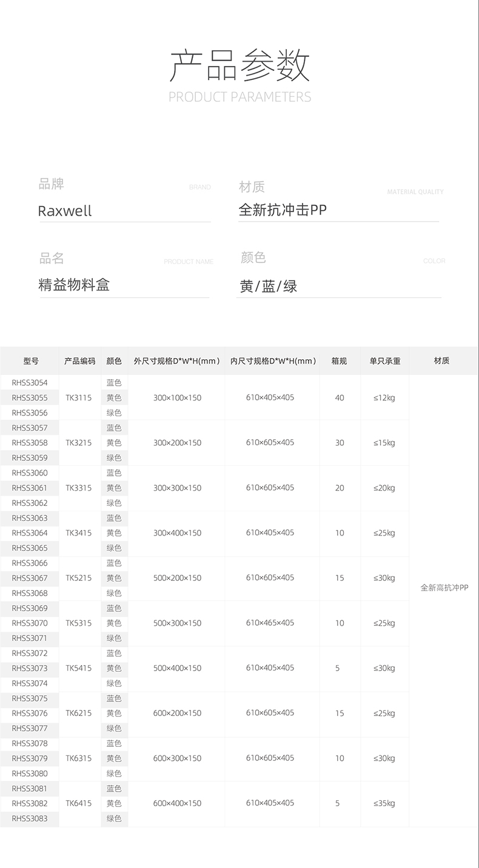Viewport: 479px width, 868px height.
Task: Select the ≤12kg load capacity cell
Action: tap(384, 398)
